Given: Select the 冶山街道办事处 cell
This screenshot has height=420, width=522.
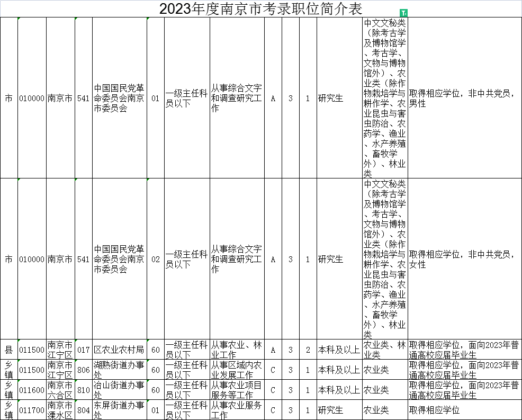Looking at the screenshot, I should [x=119, y=390].
